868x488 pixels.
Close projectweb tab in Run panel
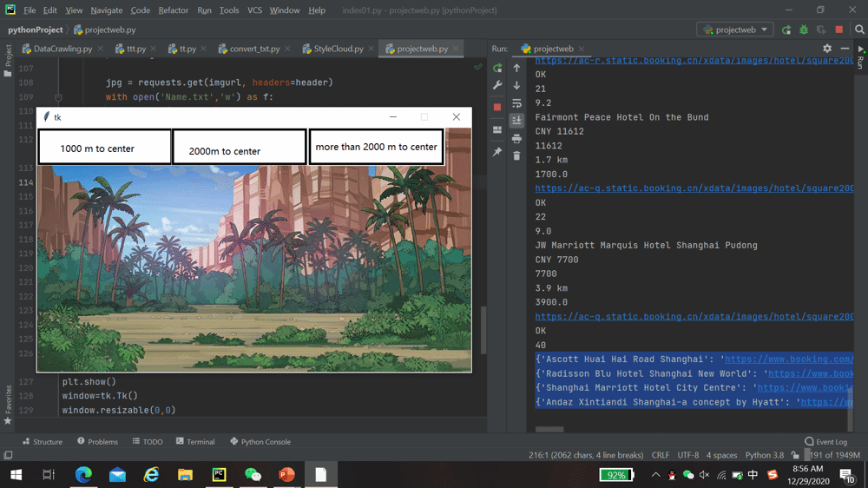tap(582, 49)
